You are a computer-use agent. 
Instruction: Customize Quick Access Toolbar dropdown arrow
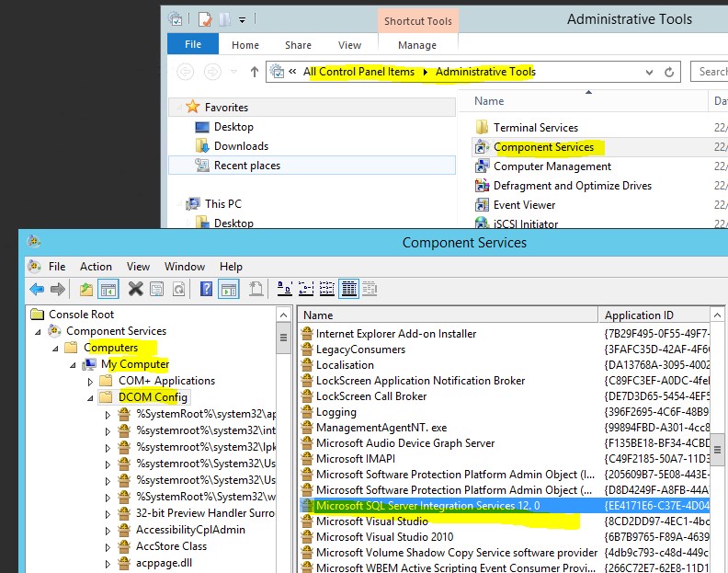pyautogui.click(x=242, y=20)
